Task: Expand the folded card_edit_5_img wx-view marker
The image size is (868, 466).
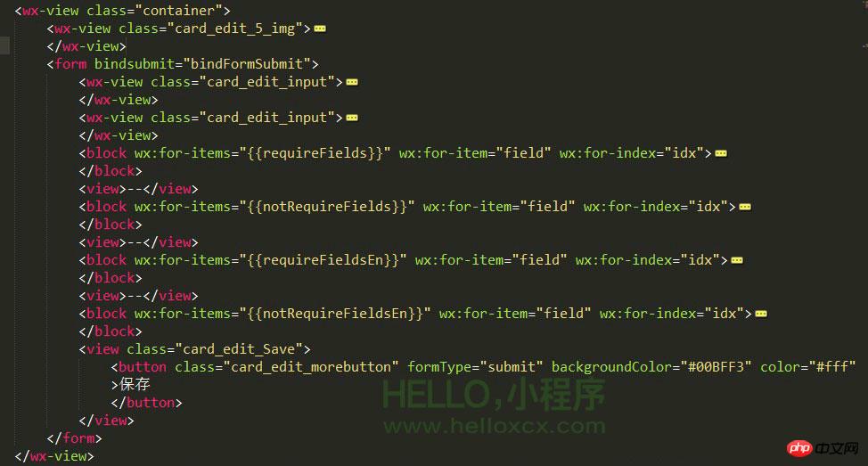Action: pos(320,29)
